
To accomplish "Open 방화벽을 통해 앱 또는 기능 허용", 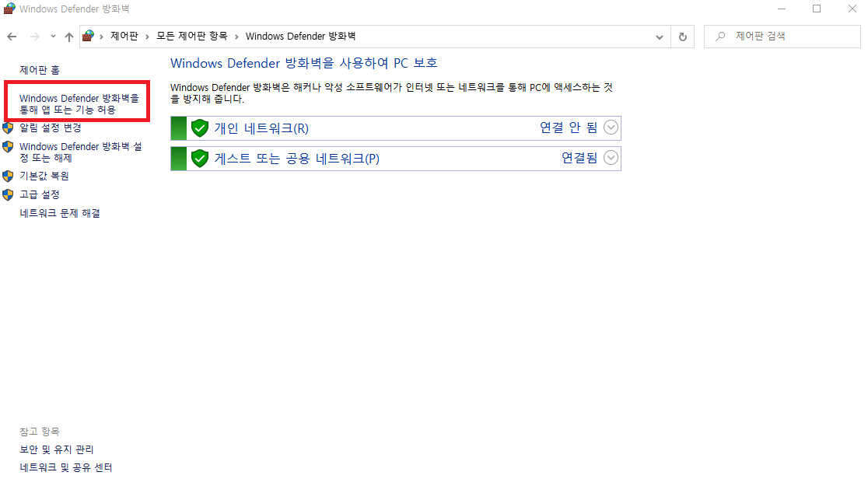I will 79,103.
